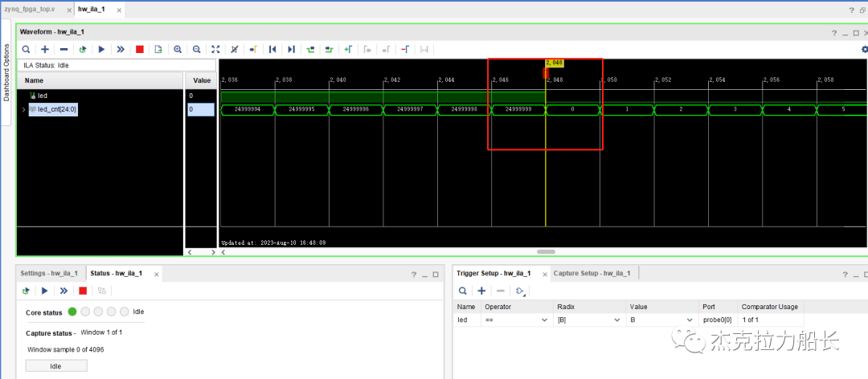Toggle the unlink cursor icon in Waveform toolbar

pos(234,49)
